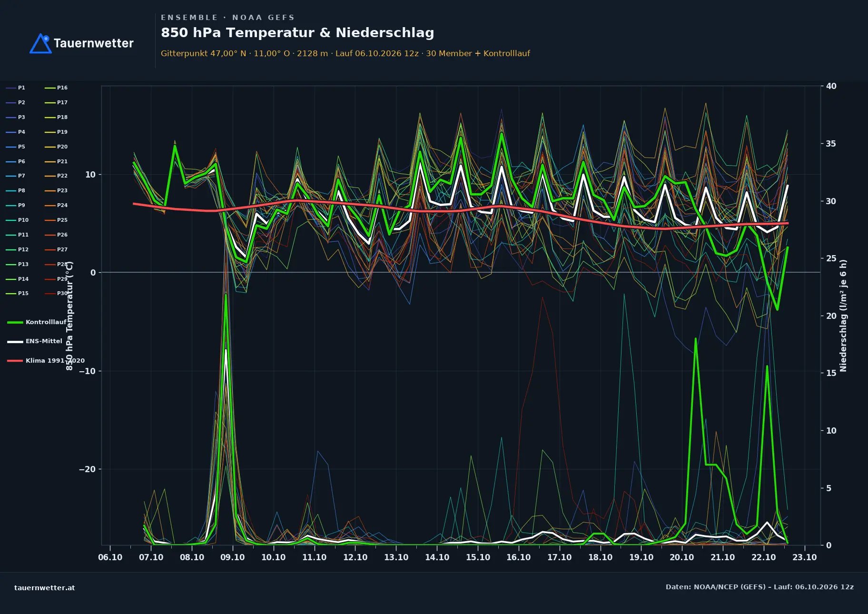This screenshot has width=868, height=614.
Task: Click the 06.10 date tick label
Action: [x=110, y=557]
